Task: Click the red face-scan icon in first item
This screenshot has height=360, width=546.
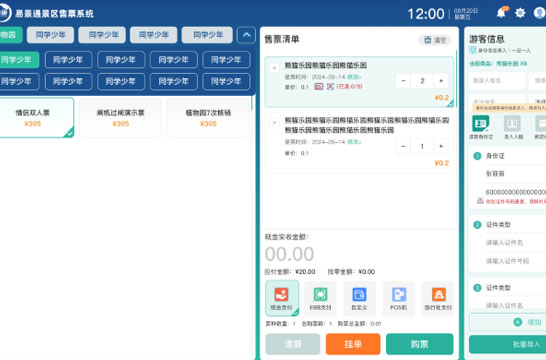Action: (x=330, y=87)
